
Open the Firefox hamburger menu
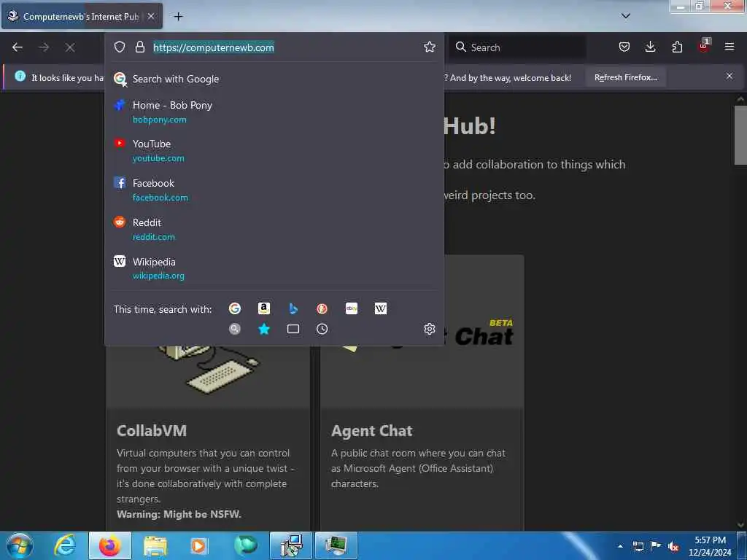(729, 47)
